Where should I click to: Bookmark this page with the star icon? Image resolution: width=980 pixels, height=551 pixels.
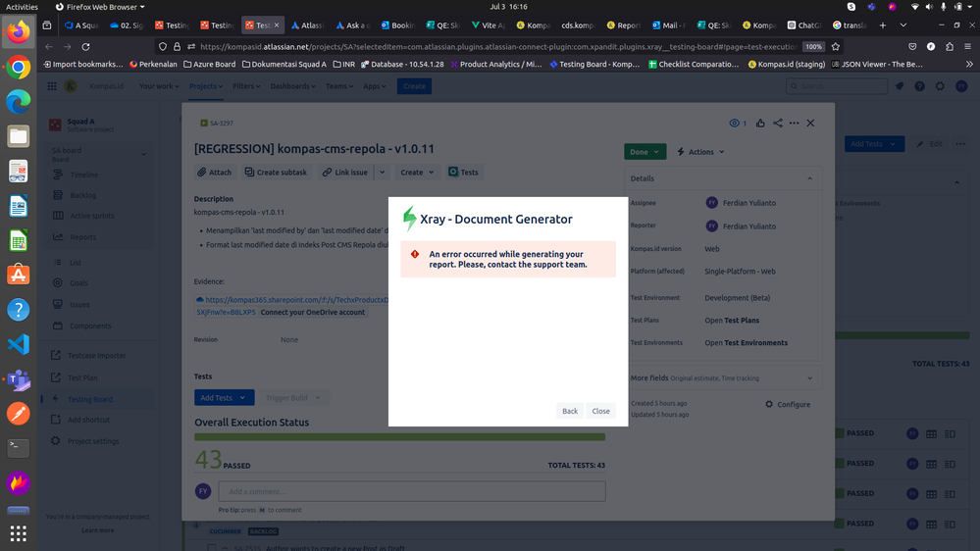pyautogui.click(x=836, y=47)
